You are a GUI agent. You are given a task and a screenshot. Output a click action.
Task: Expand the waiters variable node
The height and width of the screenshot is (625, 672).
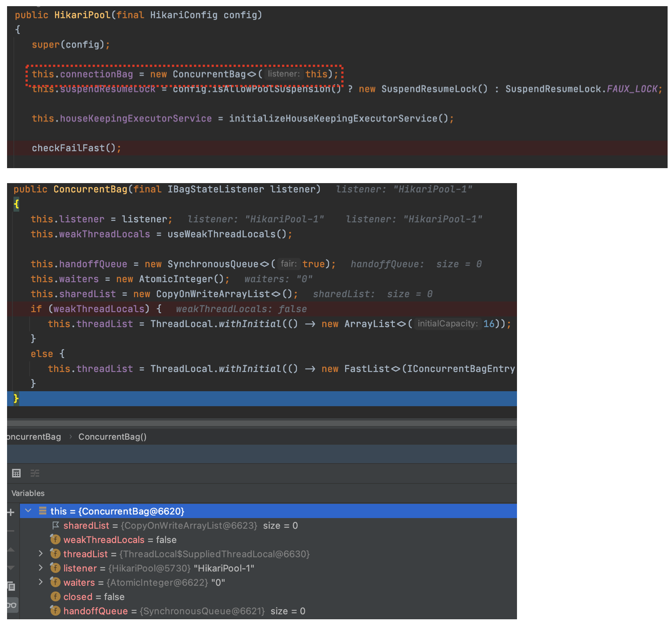41,582
